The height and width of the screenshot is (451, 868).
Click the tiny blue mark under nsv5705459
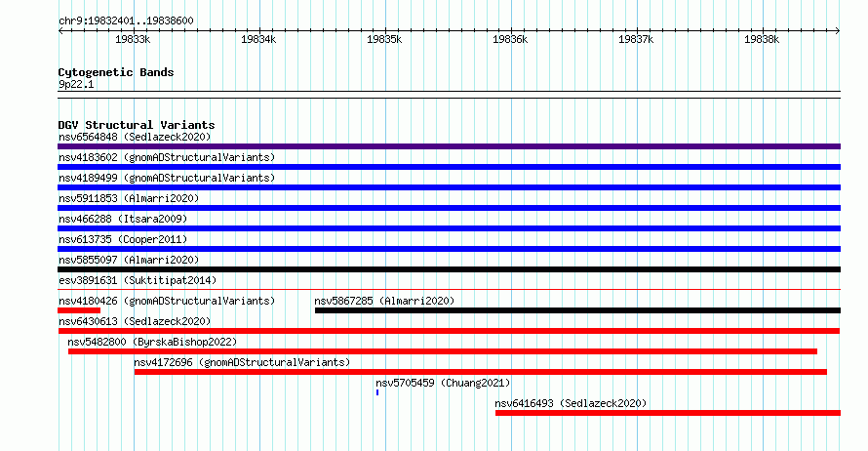(x=377, y=392)
